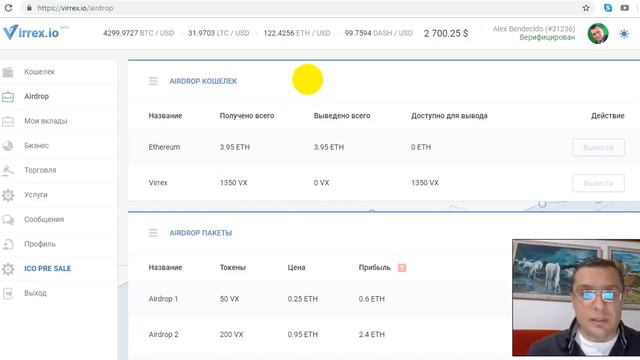Viewport: 640px width, 360px height.
Task: Click the 2.4 ETH profit cell
Action: [371, 334]
